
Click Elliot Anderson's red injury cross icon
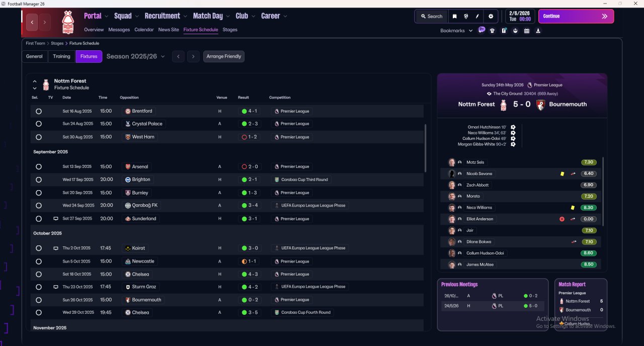tap(562, 219)
